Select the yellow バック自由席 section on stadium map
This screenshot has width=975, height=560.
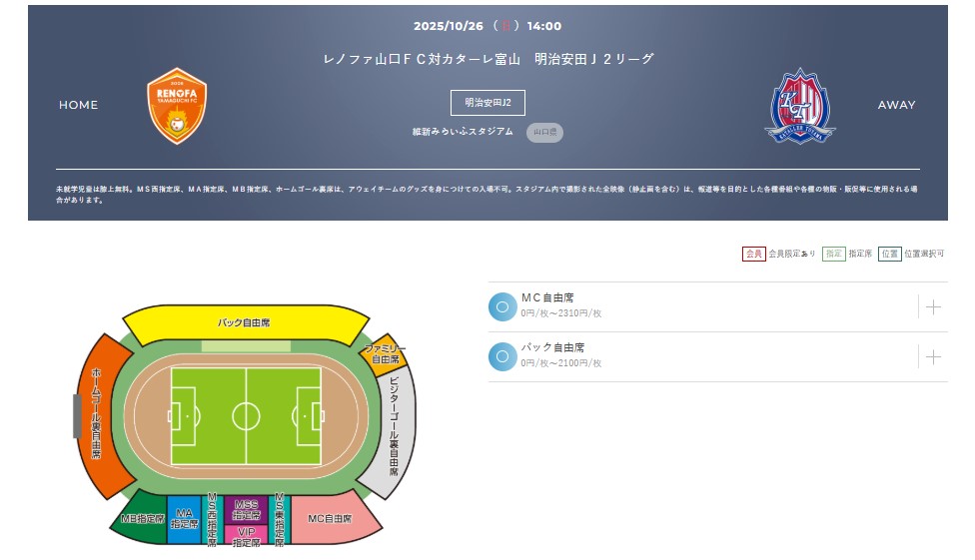(245, 322)
